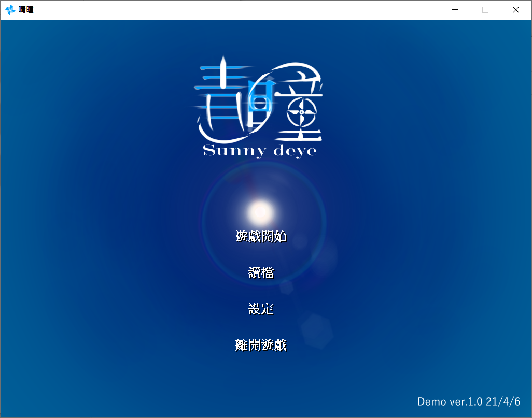Open the 讀檔 load save menu
This screenshot has height=418, width=532.
coord(261,273)
